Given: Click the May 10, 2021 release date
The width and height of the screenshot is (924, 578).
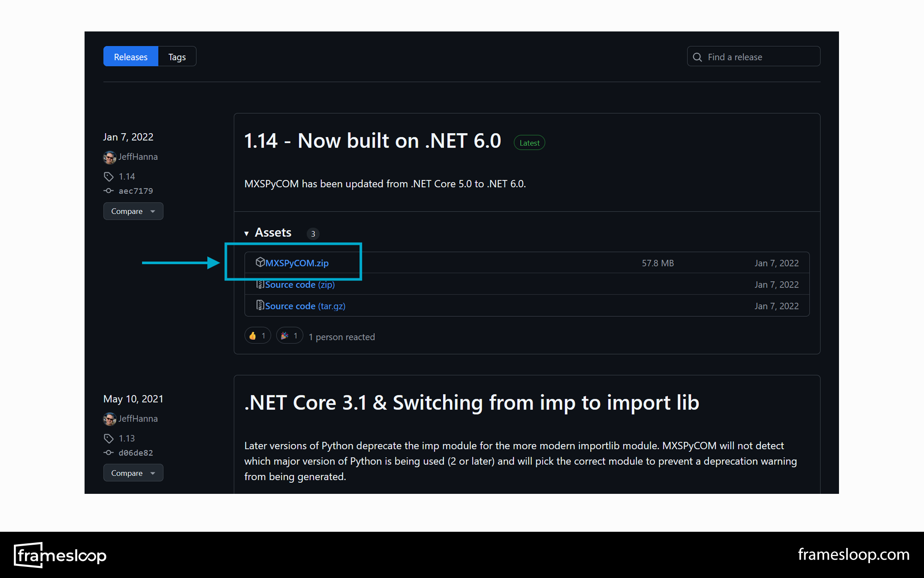Looking at the screenshot, I should click(133, 399).
